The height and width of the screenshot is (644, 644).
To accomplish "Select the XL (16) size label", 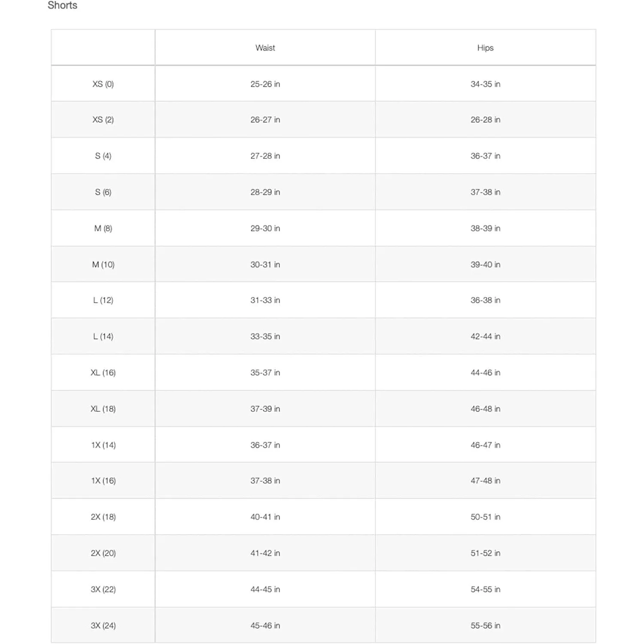I will coord(103,372).
